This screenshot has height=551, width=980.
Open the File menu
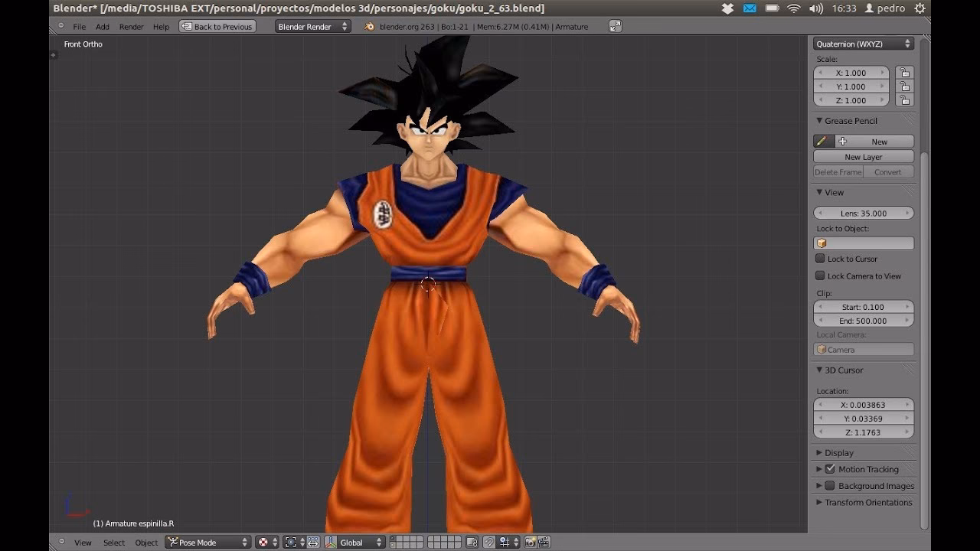tap(79, 27)
